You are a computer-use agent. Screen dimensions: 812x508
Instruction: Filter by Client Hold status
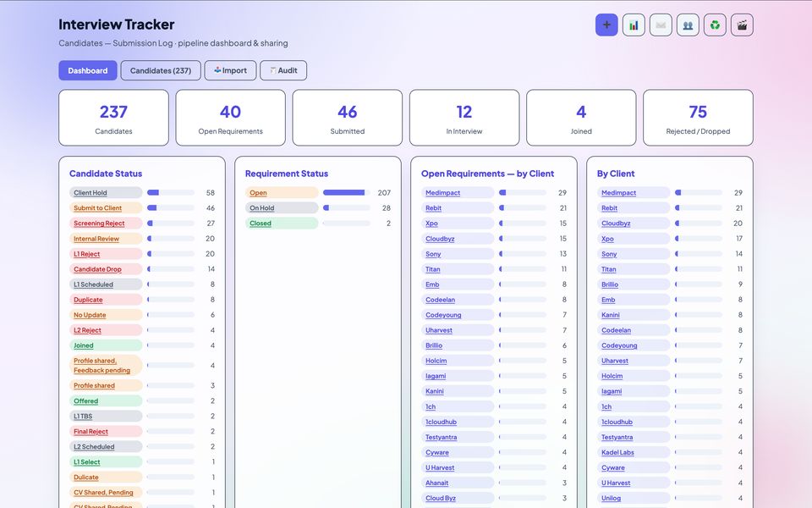pyautogui.click(x=106, y=192)
